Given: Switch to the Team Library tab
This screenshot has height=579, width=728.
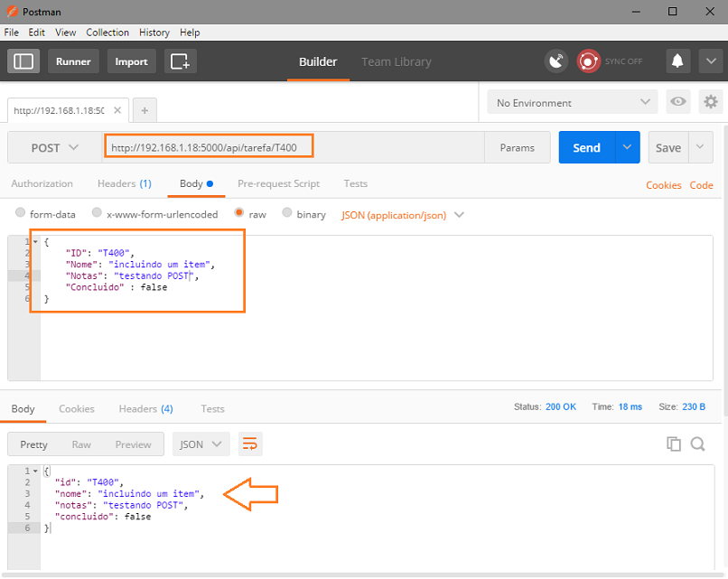Looking at the screenshot, I should click(397, 61).
